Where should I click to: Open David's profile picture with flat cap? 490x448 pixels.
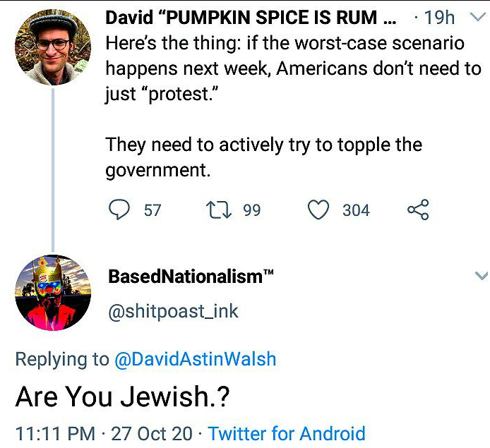(52, 47)
